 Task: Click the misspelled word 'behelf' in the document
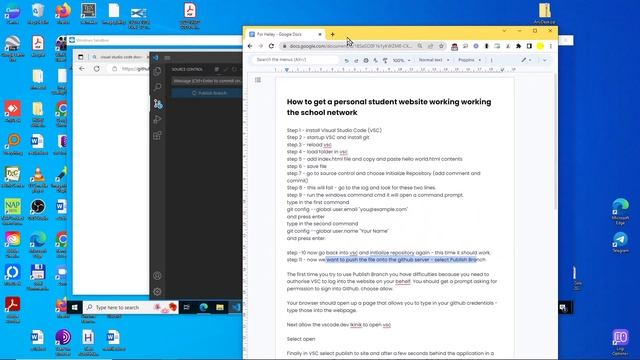[x=402, y=281]
